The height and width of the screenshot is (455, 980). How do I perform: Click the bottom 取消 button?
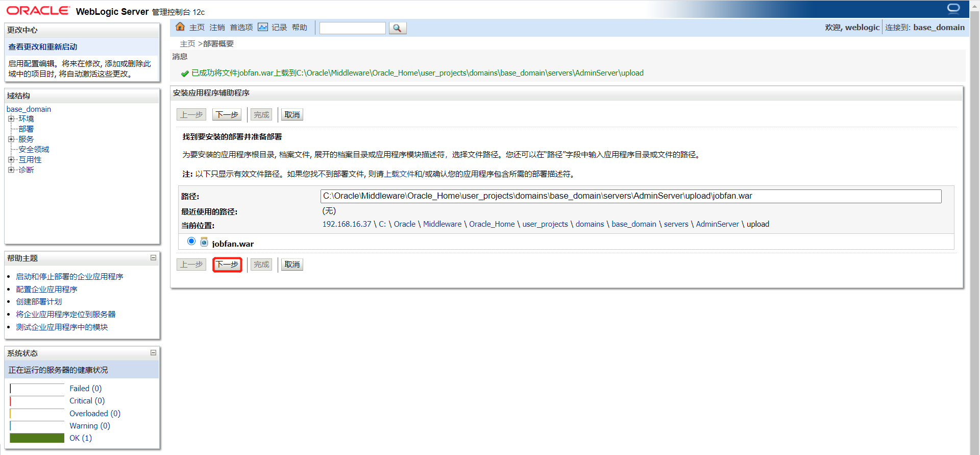click(x=292, y=265)
